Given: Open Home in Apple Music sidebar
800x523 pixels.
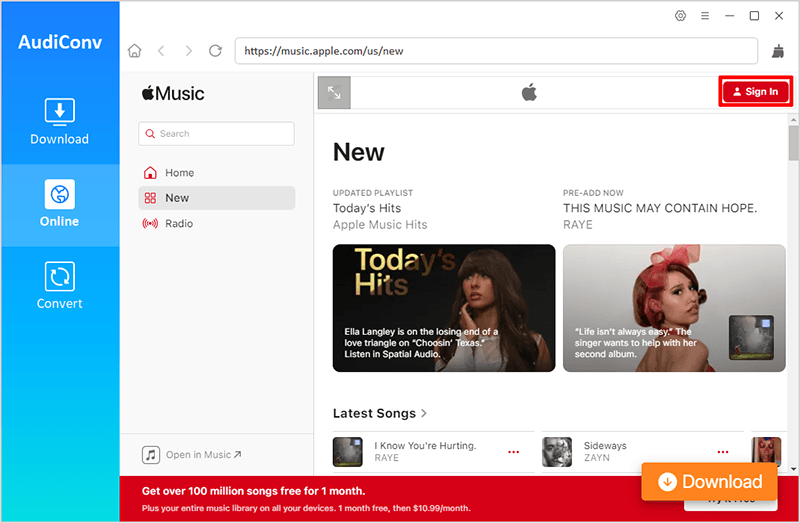Looking at the screenshot, I should tap(216, 173).
